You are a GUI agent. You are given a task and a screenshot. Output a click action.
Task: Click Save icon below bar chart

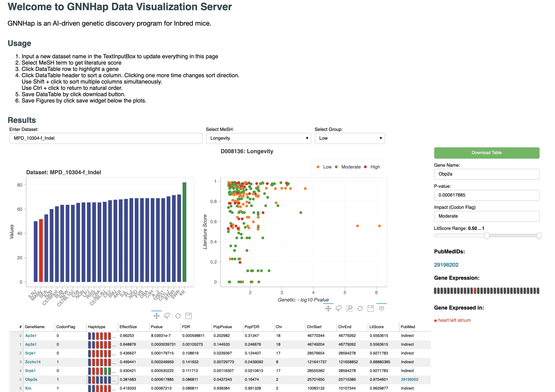(x=188, y=316)
